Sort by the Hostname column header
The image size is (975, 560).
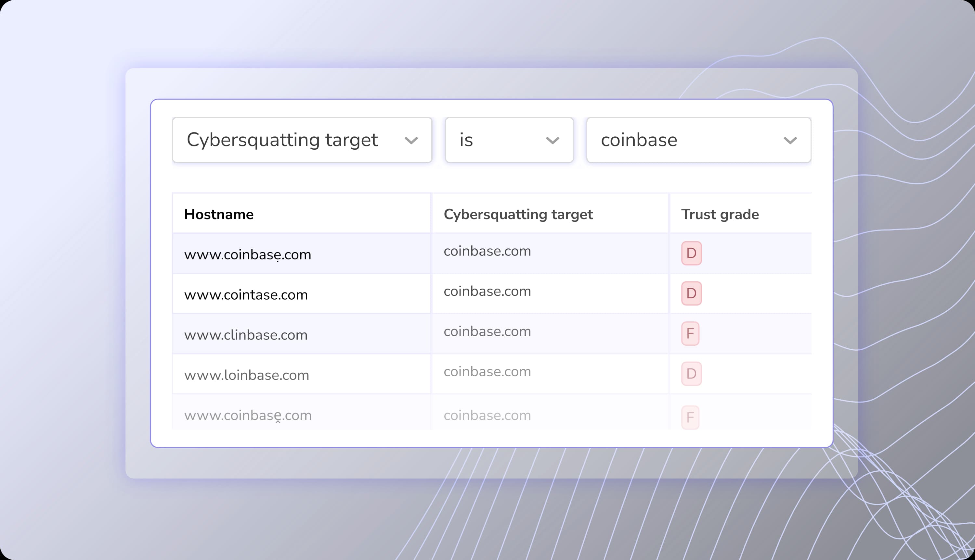tap(219, 214)
